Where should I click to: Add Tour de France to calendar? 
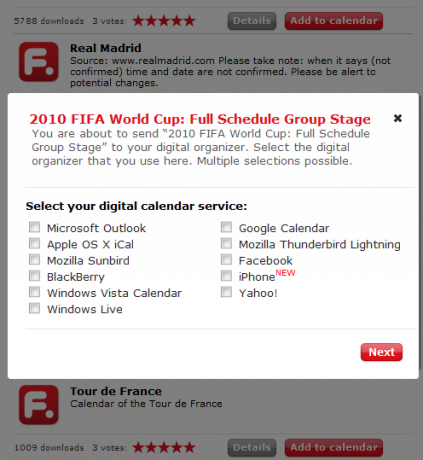click(x=334, y=448)
